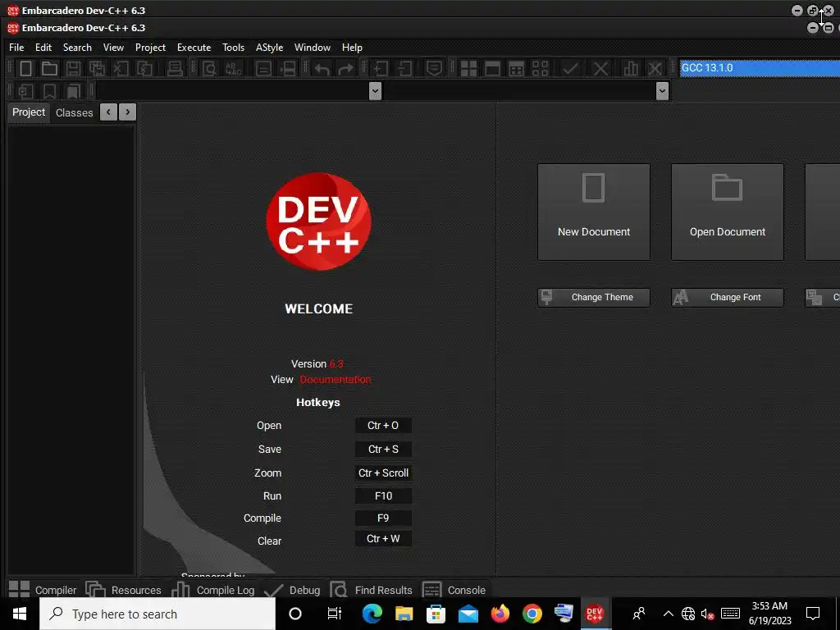Open File Explorer from the taskbar
The height and width of the screenshot is (630, 840).
point(404,614)
